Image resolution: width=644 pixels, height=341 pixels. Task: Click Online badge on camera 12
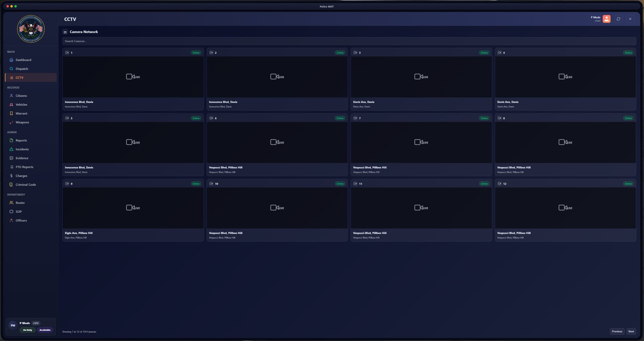pyautogui.click(x=628, y=184)
